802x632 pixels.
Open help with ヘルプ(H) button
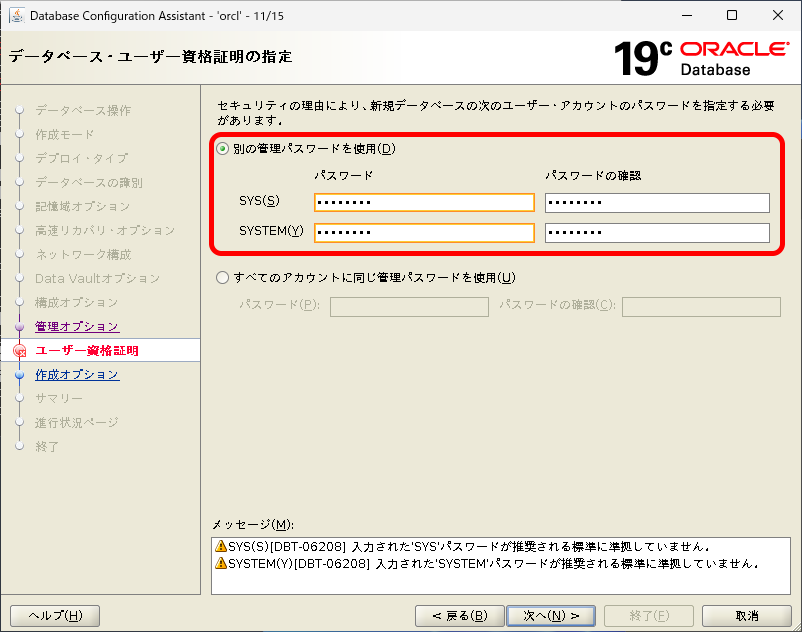point(55,616)
